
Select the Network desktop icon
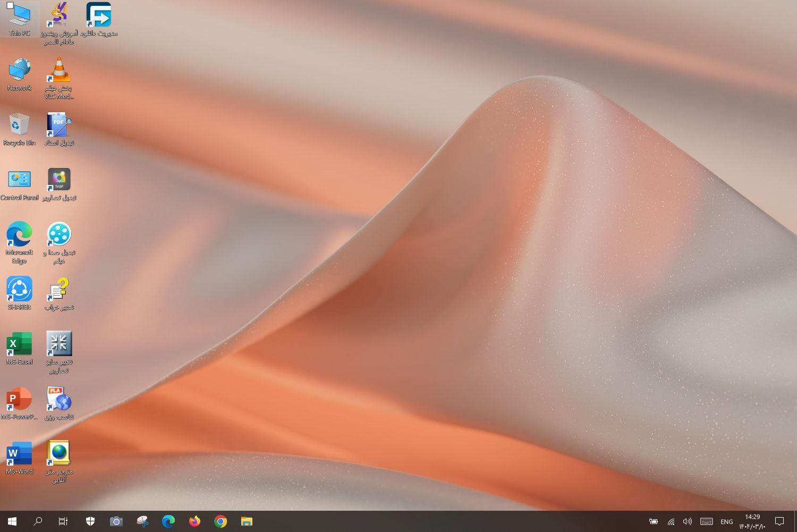point(20,74)
